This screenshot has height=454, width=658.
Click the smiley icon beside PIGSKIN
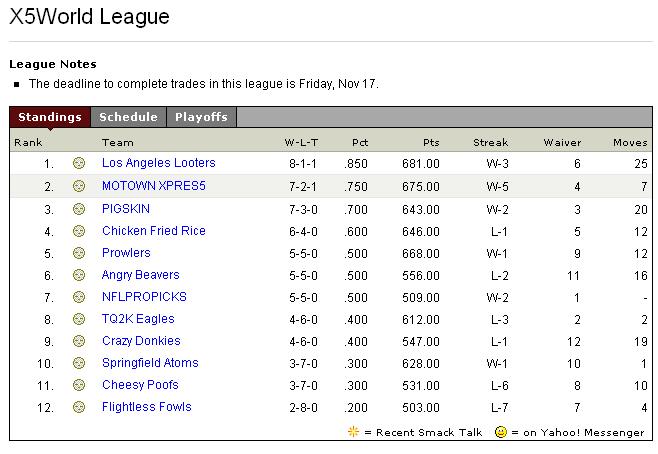click(79, 208)
